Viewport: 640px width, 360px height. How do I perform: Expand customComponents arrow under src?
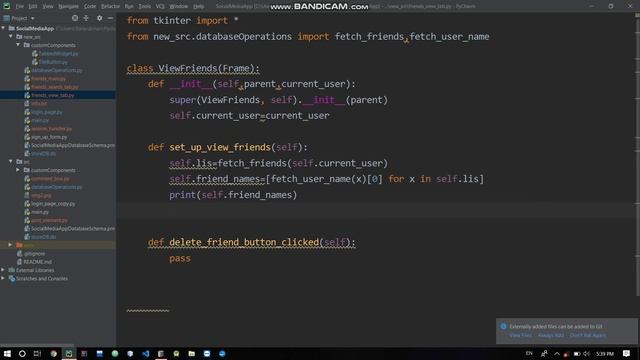(18, 170)
